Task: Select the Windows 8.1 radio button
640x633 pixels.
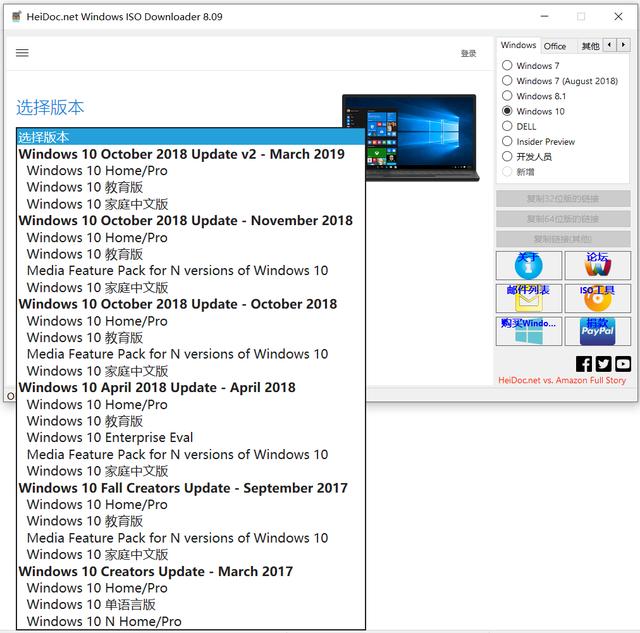Action: [x=508, y=96]
